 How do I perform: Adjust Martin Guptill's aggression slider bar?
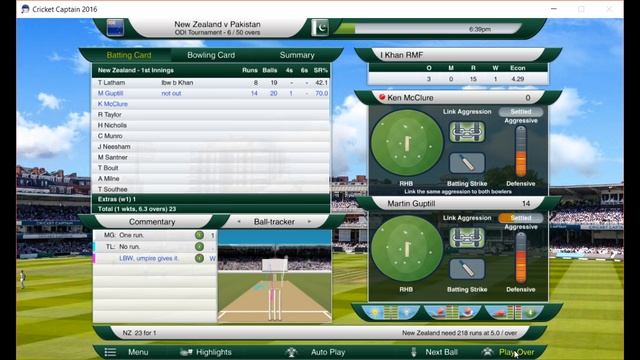521,258
